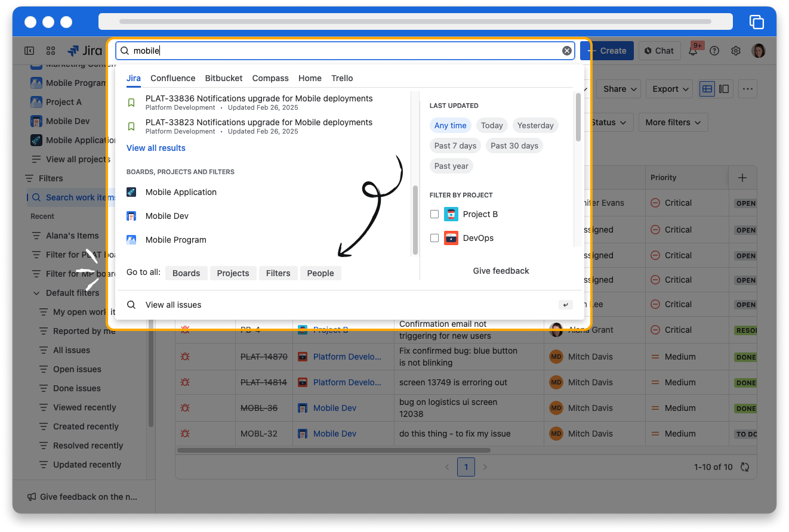Collapse the Default filters section

coord(36,293)
